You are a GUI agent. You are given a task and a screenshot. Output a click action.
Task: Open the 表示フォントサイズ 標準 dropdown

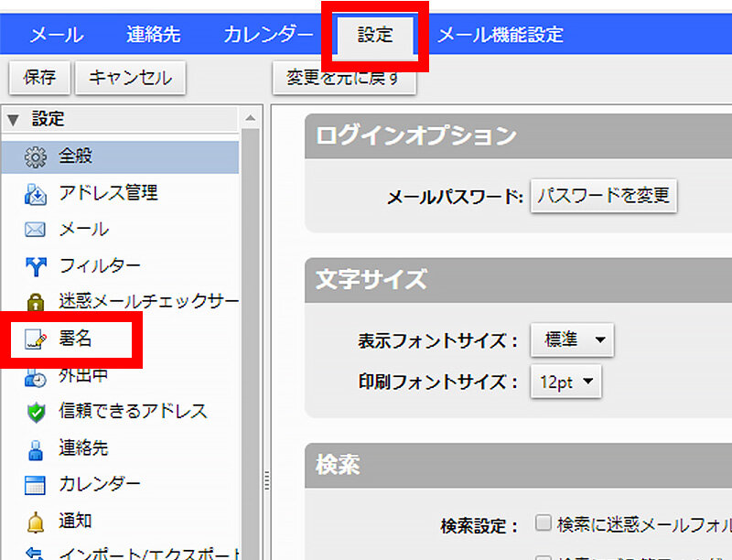[571, 339]
